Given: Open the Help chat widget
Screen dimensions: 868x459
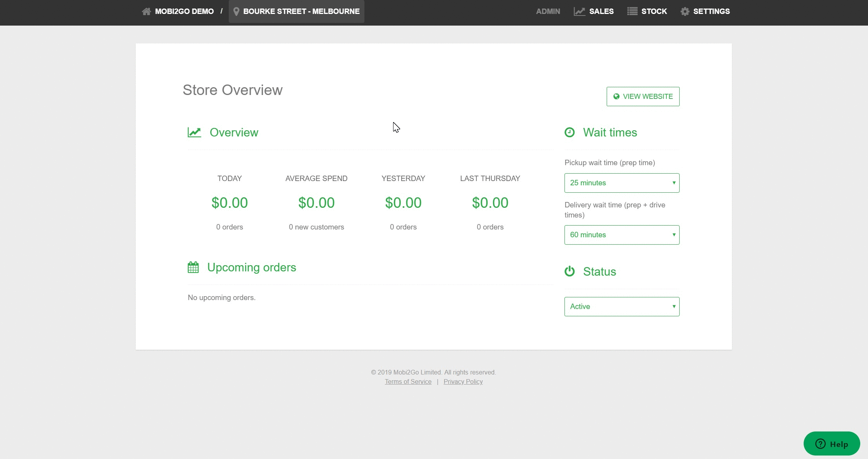Looking at the screenshot, I should tap(831, 444).
